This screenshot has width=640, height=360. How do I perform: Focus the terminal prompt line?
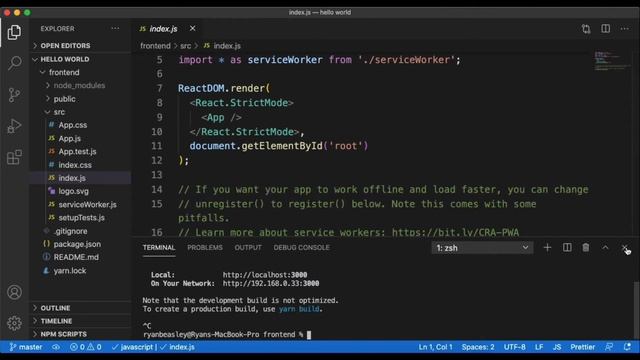[227, 335]
